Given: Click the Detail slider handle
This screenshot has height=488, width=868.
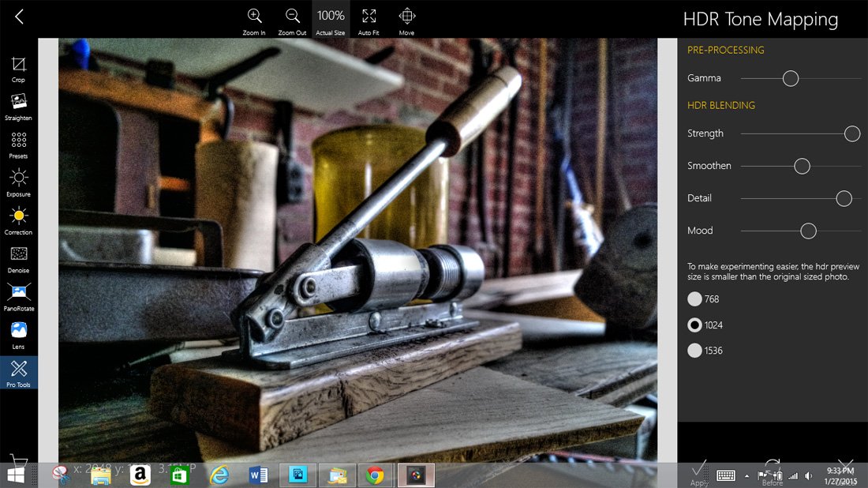Looking at the screenshot, I should coord(844,198).
